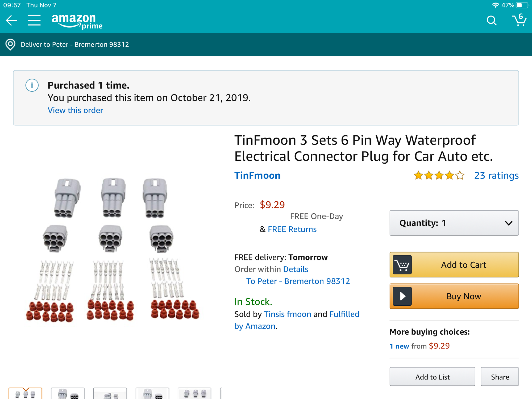Screen dimensions: 532x399
Task: Open the shopping cart icon
Action: tap(519, 20)
